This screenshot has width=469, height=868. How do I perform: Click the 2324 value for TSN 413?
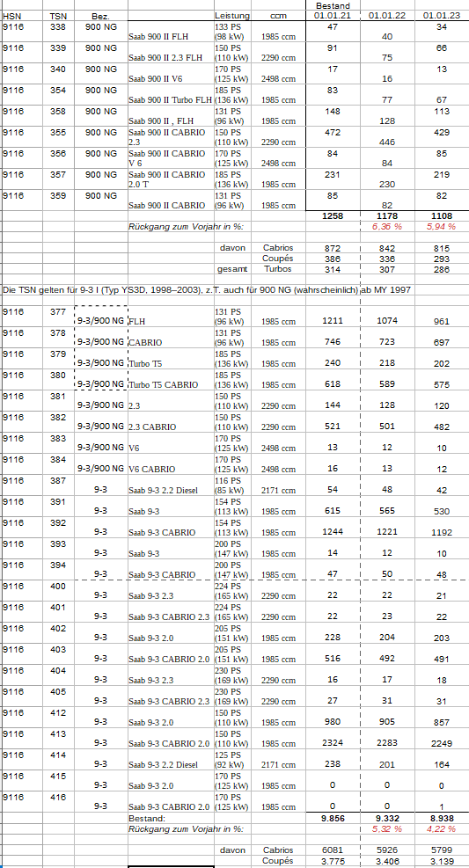point(333,742)
